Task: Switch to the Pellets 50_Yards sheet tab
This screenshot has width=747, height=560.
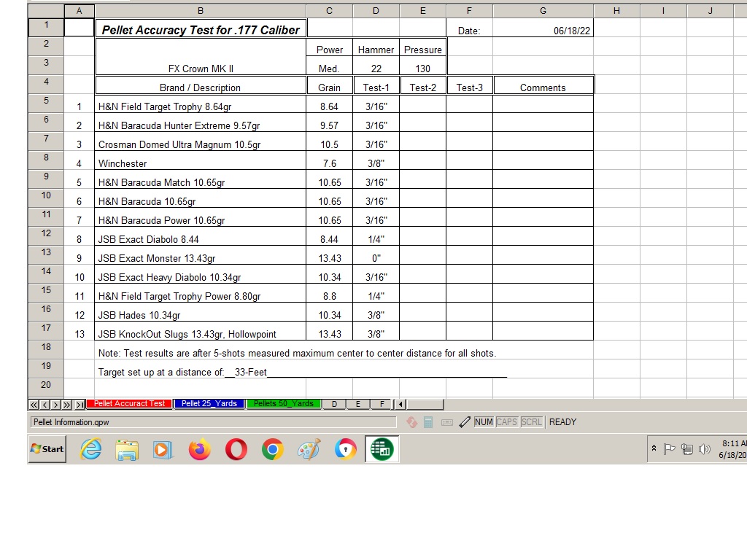Action: (284, 404)
